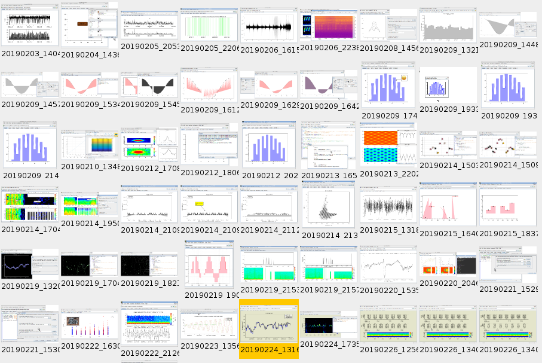The width and height of the screenshot is (542, 363).
Task: Open the highlighted 20190224_131 thumbnail
Action: (x=269, y=325)
